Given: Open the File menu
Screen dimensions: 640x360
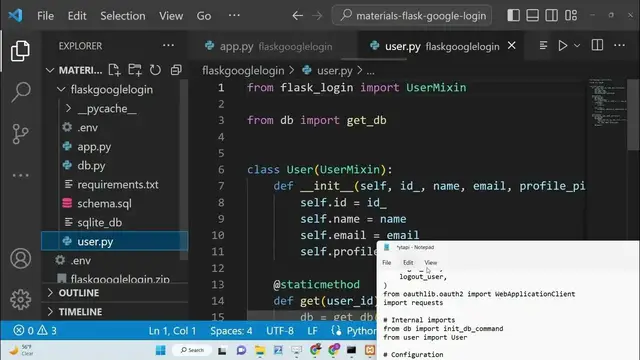Looking at the screenshot, I should point(45,16).
